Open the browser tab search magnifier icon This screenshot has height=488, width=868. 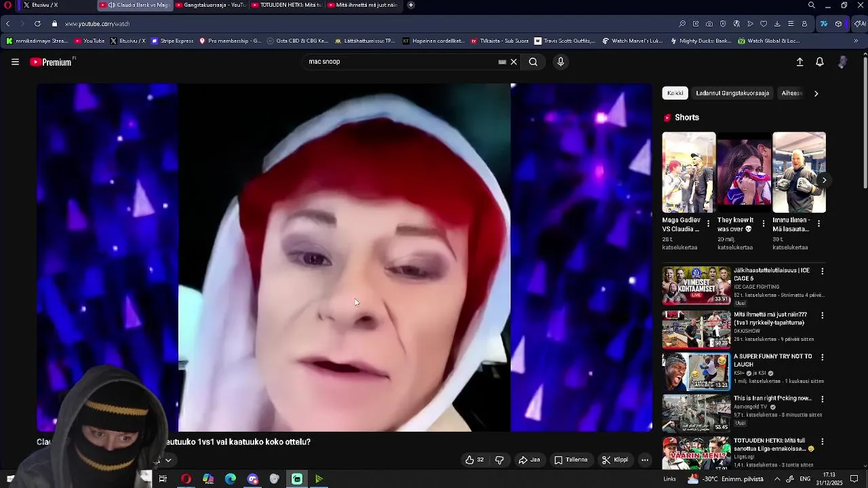click(x=811, y=5)
